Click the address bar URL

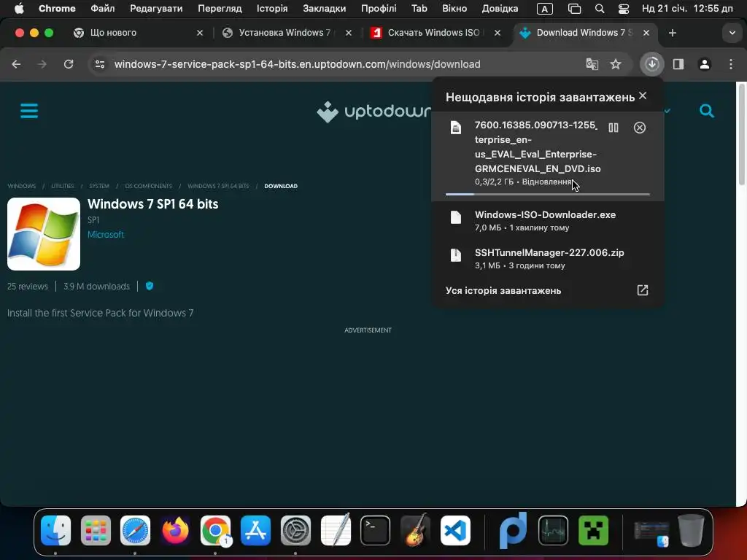298,64
